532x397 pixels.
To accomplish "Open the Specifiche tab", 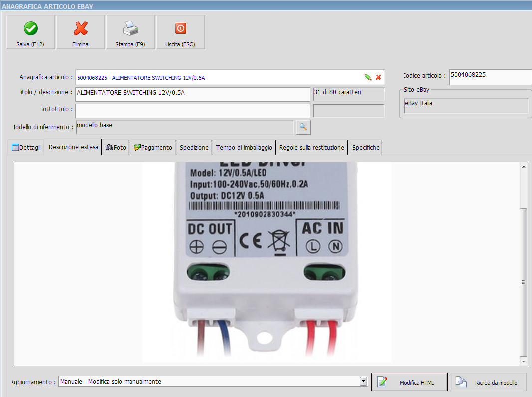I will click(366, 147).
